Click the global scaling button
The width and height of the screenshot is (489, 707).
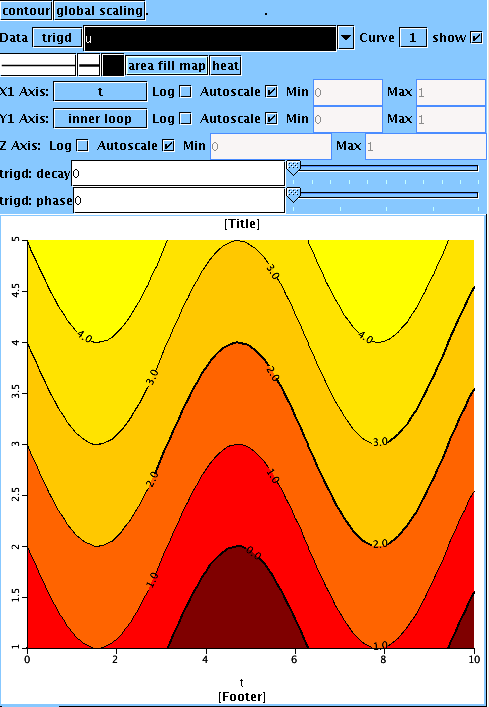(100, 10)
